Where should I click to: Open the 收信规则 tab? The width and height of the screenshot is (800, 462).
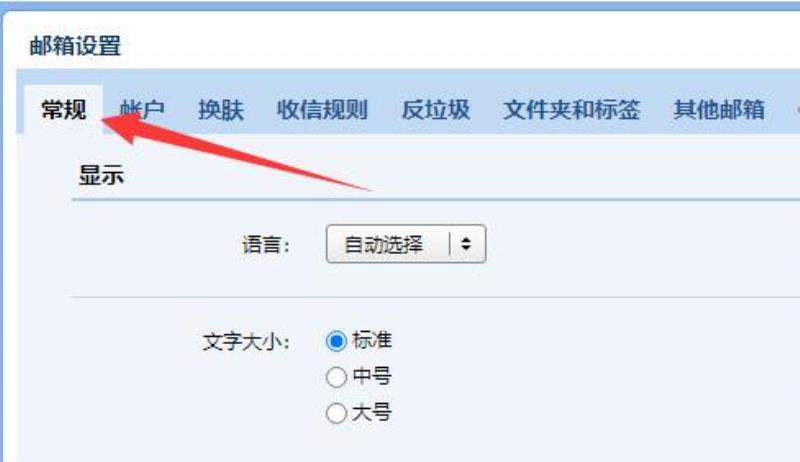pos(322,110)
